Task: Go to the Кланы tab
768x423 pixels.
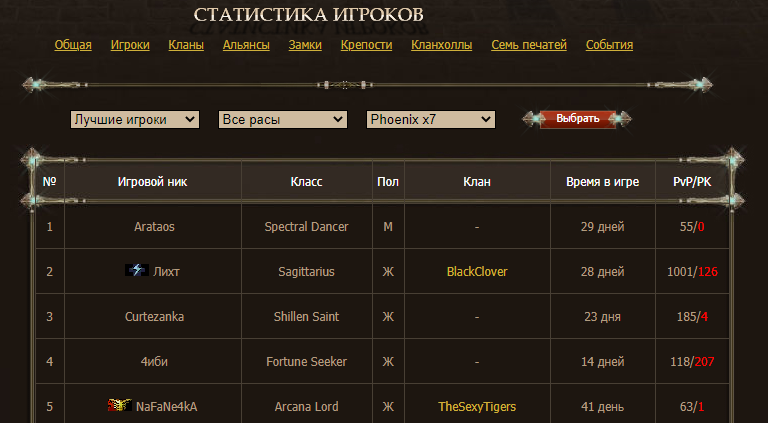Action: coord(186,45)
